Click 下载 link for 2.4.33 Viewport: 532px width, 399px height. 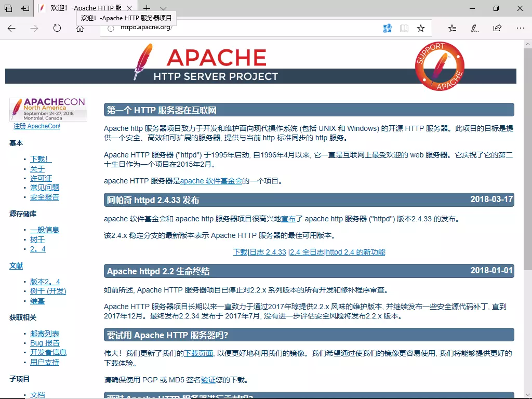[240, 252]
